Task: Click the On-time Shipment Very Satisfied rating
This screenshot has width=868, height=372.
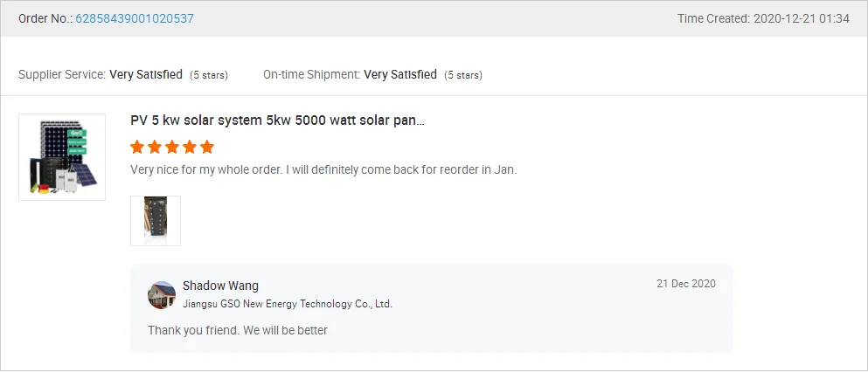Action: [400, 75]
